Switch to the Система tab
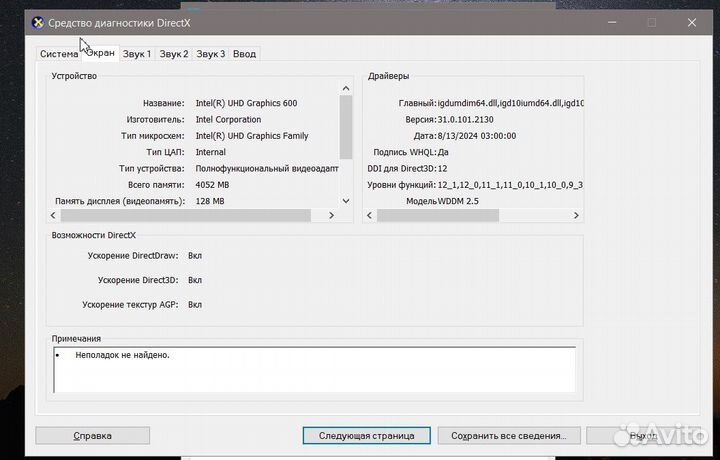 click(58, 54)
